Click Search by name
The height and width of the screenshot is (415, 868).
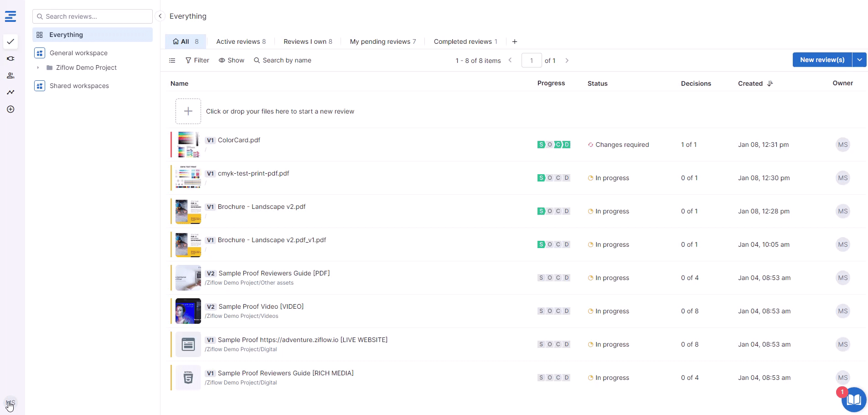tap(283, 60)
